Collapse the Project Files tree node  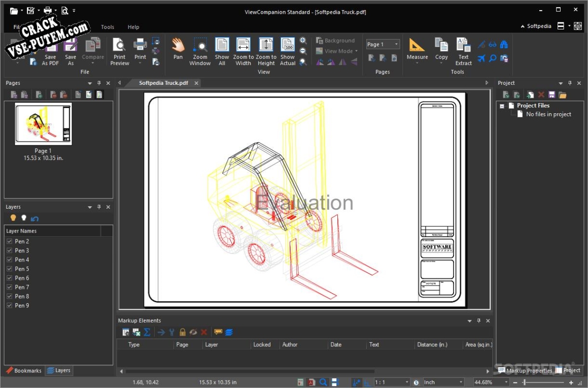coord(502,106)
